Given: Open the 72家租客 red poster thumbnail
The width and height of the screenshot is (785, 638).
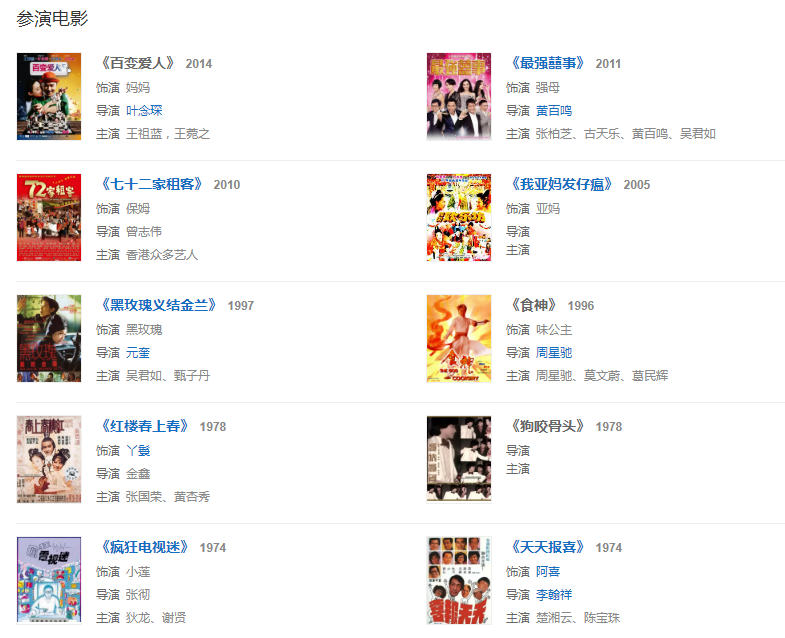Looking at the screenshot, I should click(49, 217).
